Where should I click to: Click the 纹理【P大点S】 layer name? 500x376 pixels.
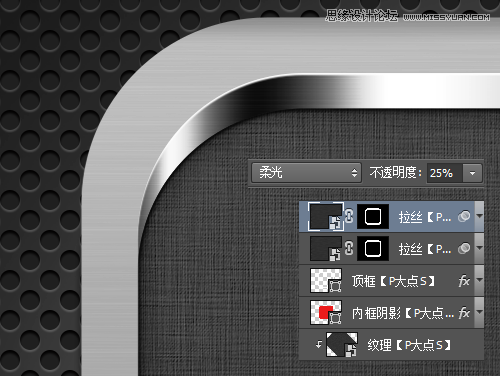[x=409, y=345]
